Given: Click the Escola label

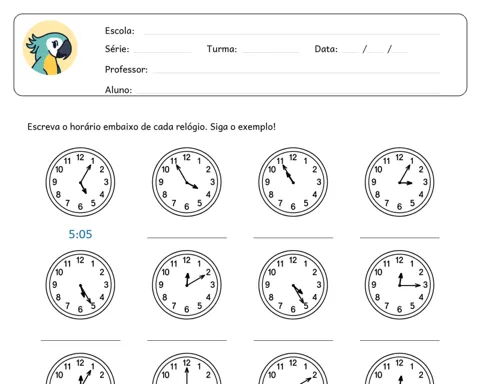Looking at the screenshot, I should click(x=120, y=31).
